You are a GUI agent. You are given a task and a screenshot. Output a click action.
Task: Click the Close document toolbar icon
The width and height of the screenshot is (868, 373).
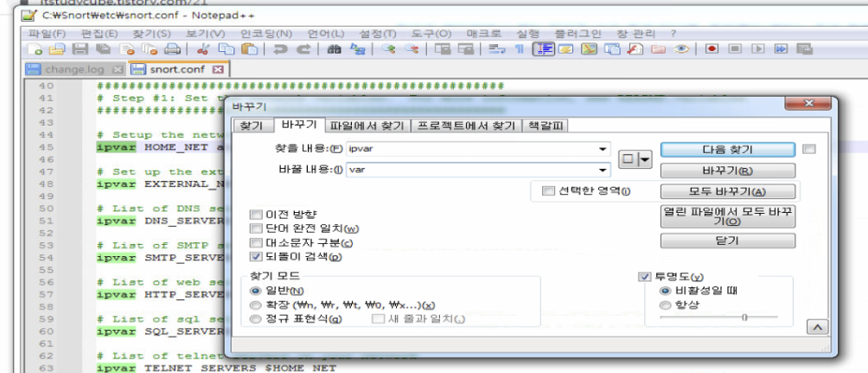tap(126, 49)
